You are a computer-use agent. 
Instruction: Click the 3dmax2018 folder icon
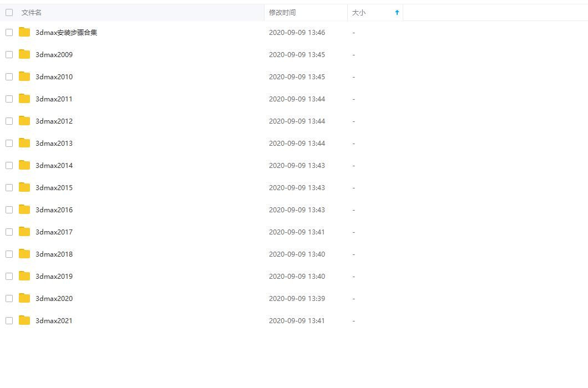pos(24,254)
